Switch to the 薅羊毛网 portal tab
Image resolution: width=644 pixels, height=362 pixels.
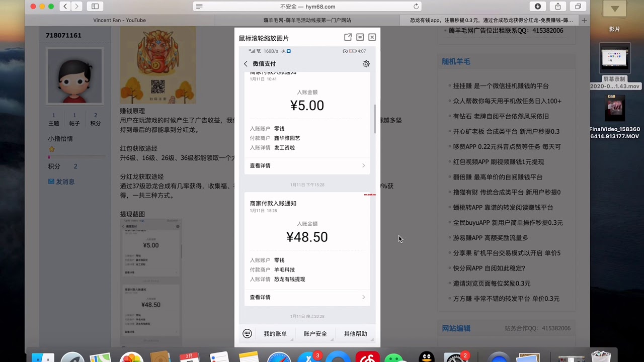coord(307,20)
